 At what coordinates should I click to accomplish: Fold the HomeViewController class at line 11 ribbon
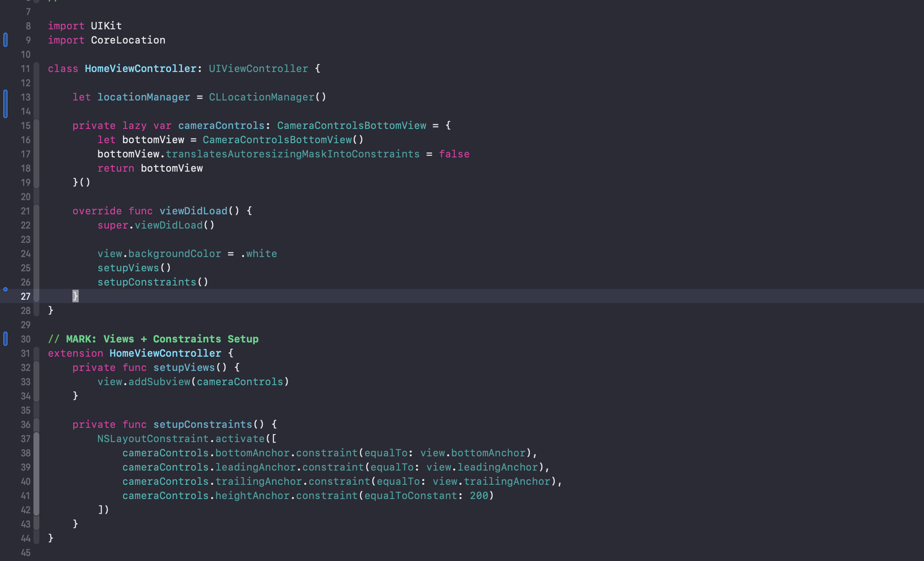pyautogui.click(x=36, y=69)
